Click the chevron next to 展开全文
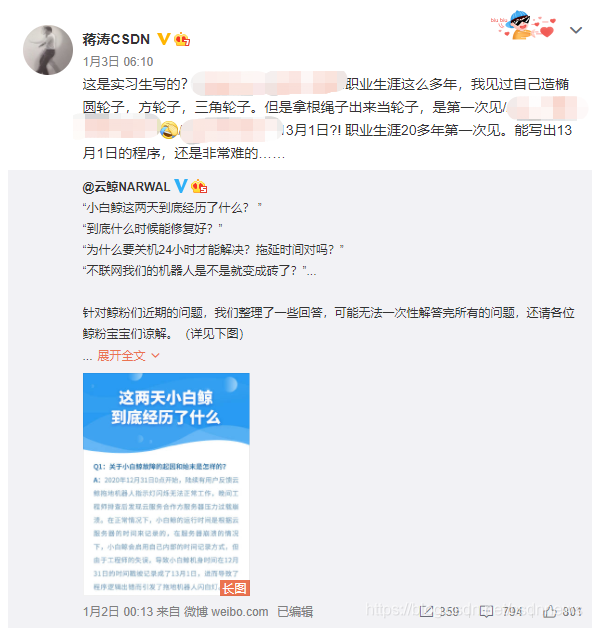 pos(156,355)
